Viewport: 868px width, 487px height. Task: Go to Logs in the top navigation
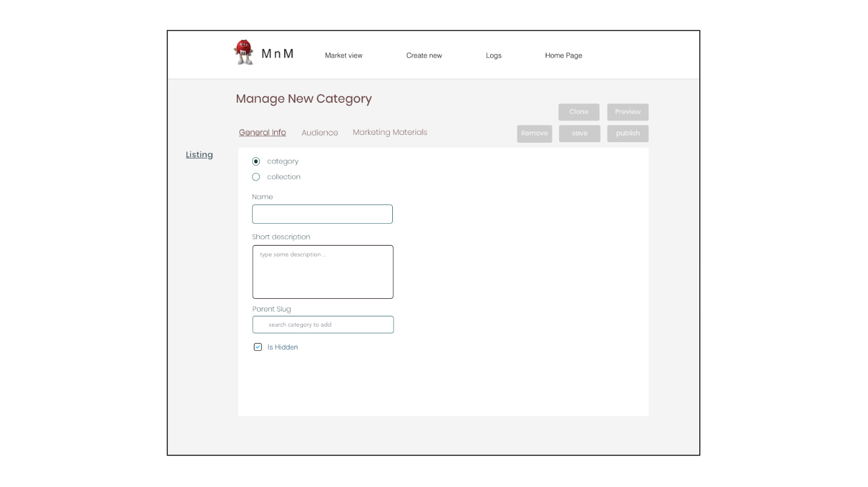click(493, 56)
